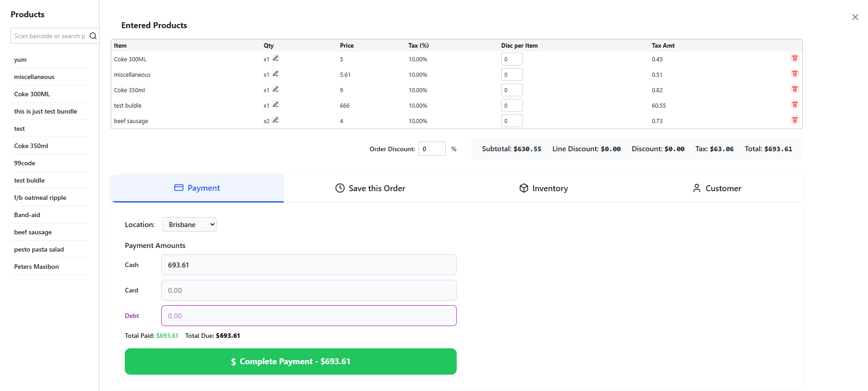Click Complete Payment - $693.61 button
Image resolution: width=868 pixels, height=391 pixels.
291,361
